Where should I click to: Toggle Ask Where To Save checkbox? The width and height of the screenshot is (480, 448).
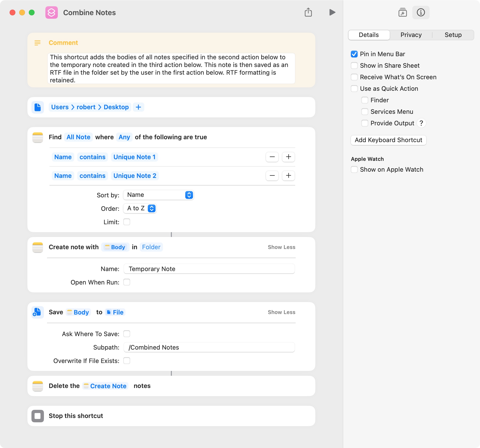(x=126, y=334)
